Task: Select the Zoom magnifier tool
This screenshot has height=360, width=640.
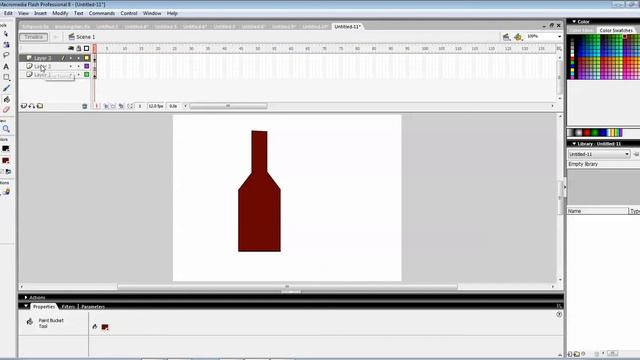Action: click(6, 129)
